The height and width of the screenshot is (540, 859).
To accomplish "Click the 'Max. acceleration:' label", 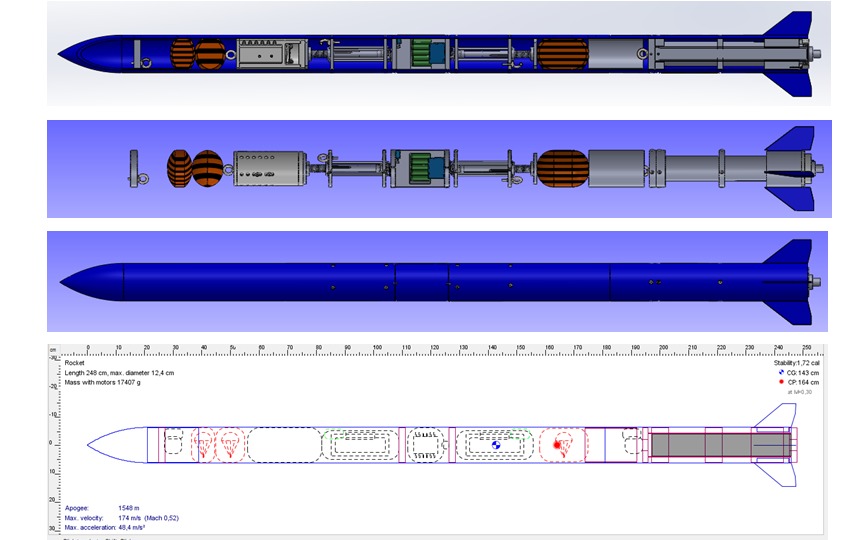I will pos(90,527).
